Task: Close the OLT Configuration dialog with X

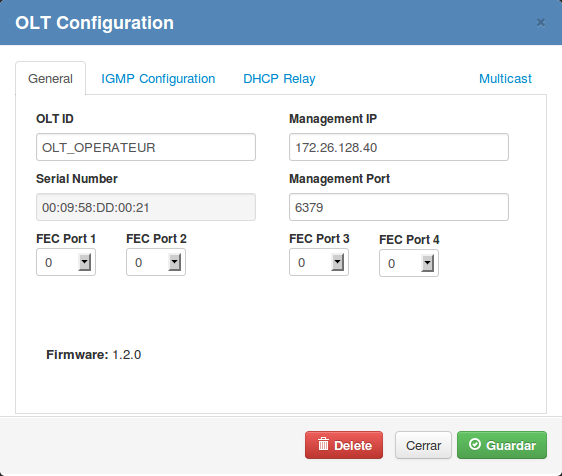Action: [x=540, y=23]
